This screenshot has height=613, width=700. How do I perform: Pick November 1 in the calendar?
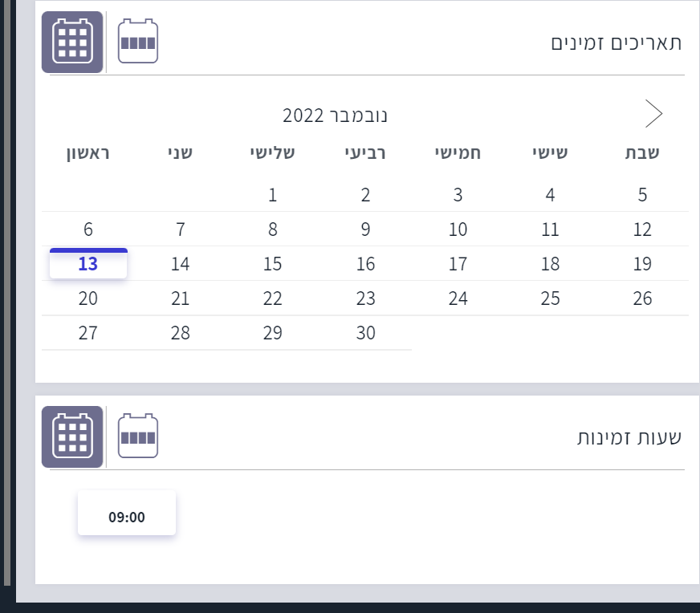pos(273,195)
